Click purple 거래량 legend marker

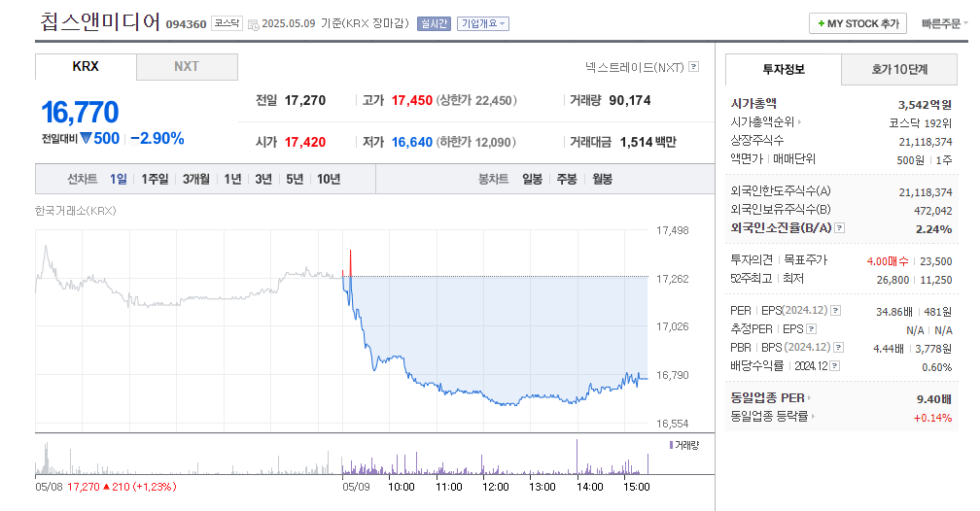(x=671, y=445)
